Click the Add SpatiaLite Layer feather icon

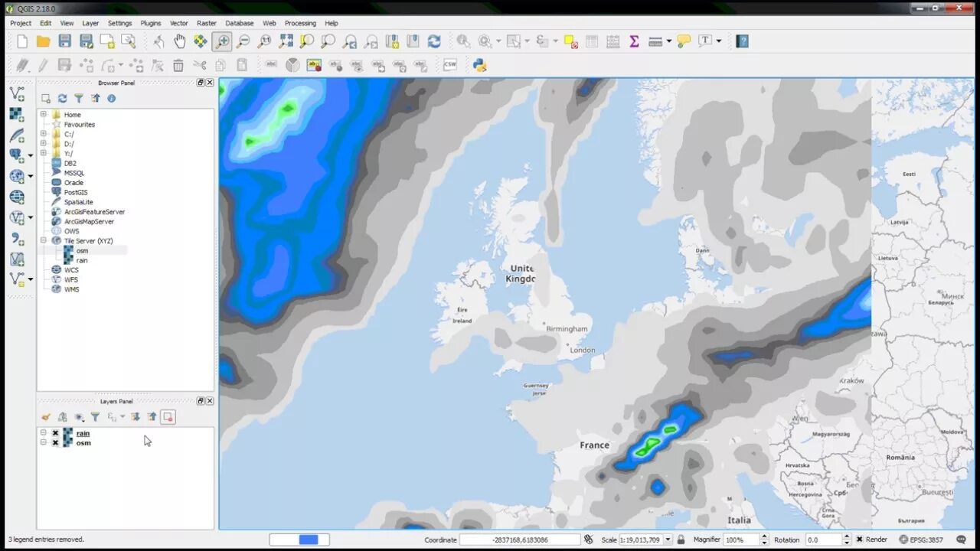point(17,135)
